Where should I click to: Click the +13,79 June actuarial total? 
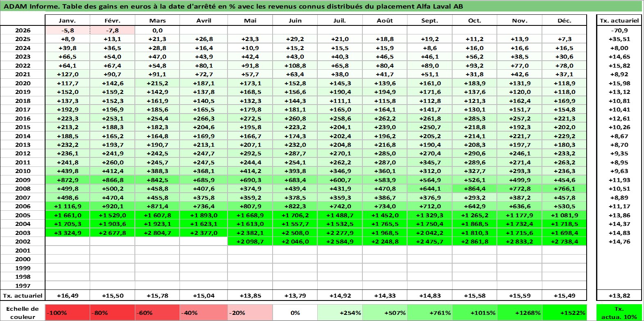(295, 296)
